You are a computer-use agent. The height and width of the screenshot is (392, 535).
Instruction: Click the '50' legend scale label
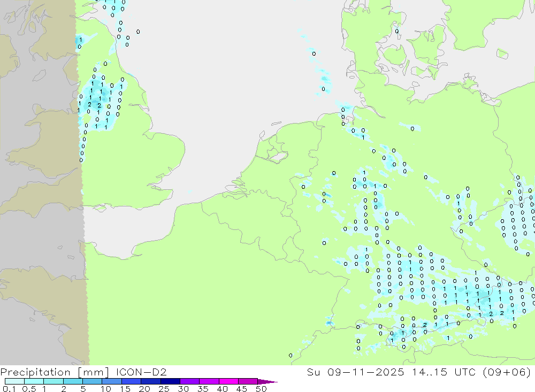pos(261,389)
